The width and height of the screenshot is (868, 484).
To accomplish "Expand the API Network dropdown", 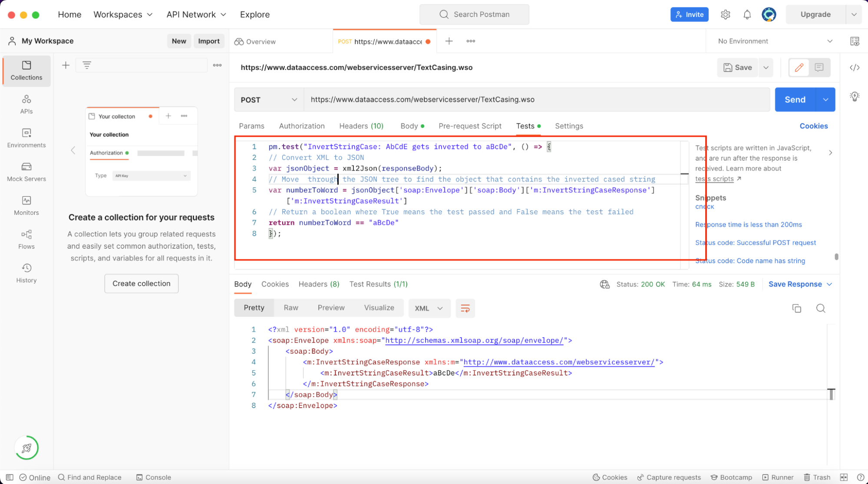I will pyautogui.click(x=196, y=14).
